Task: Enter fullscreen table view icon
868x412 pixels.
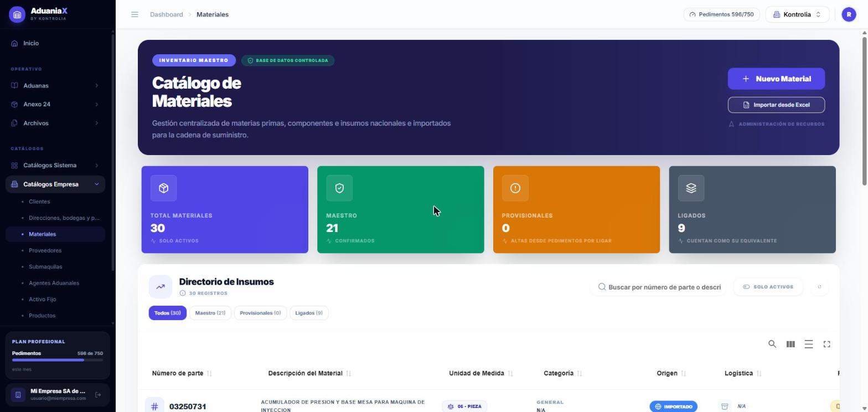Action: pyautogui.click(x=827, y=344)
